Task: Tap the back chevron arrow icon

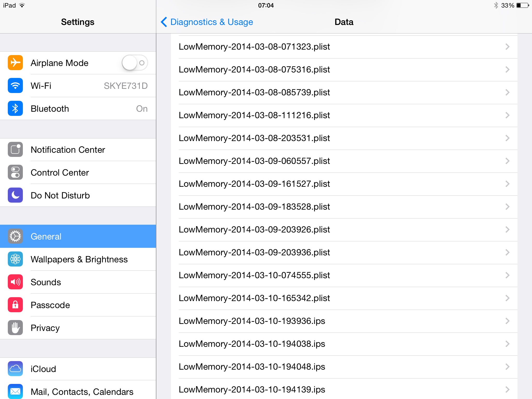Action: 164,22
